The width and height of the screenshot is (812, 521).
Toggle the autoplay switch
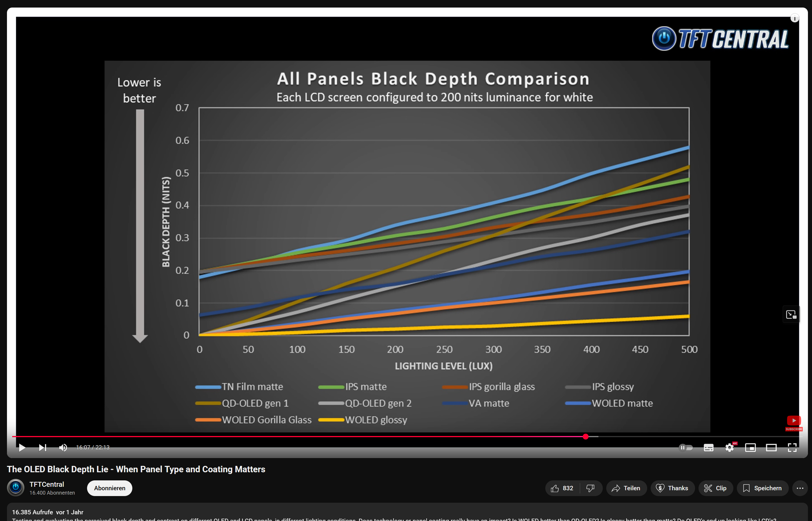pyautogui.click(x=686, y=448)
